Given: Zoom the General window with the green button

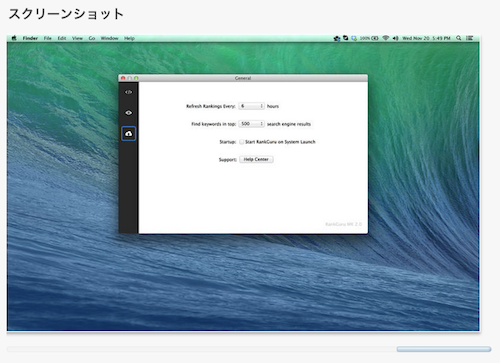Looking at the screenshot, I should [x=136, y=78].
